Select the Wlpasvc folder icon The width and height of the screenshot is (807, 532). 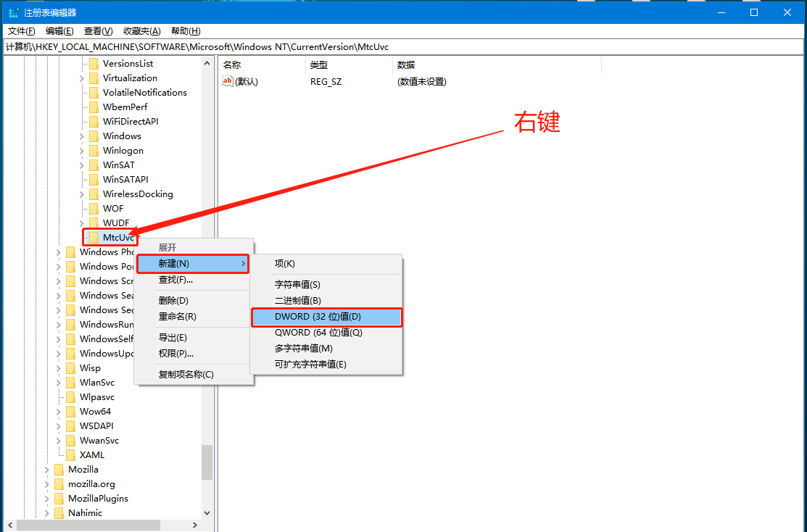click(x=70, y=396)
